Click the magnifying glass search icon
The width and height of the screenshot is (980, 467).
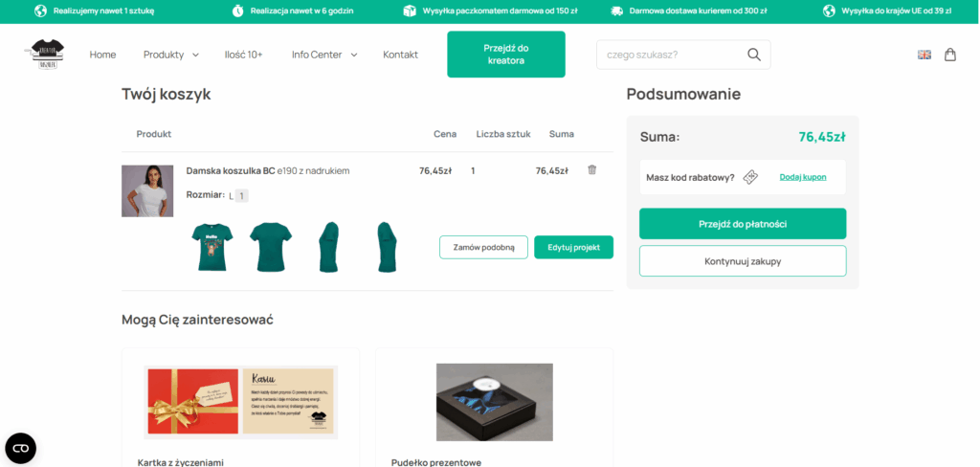[754, 55]
